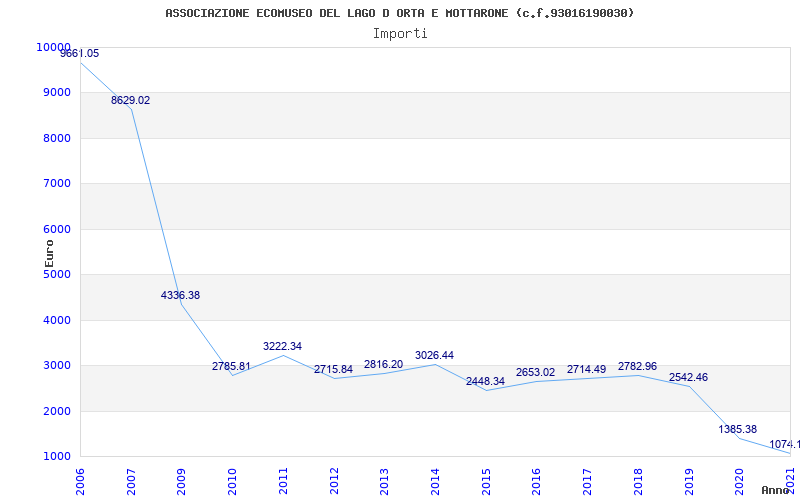Click the 3000 y-axis tick label
Viewport: 800px width, 500px height.
coord(57,366)
